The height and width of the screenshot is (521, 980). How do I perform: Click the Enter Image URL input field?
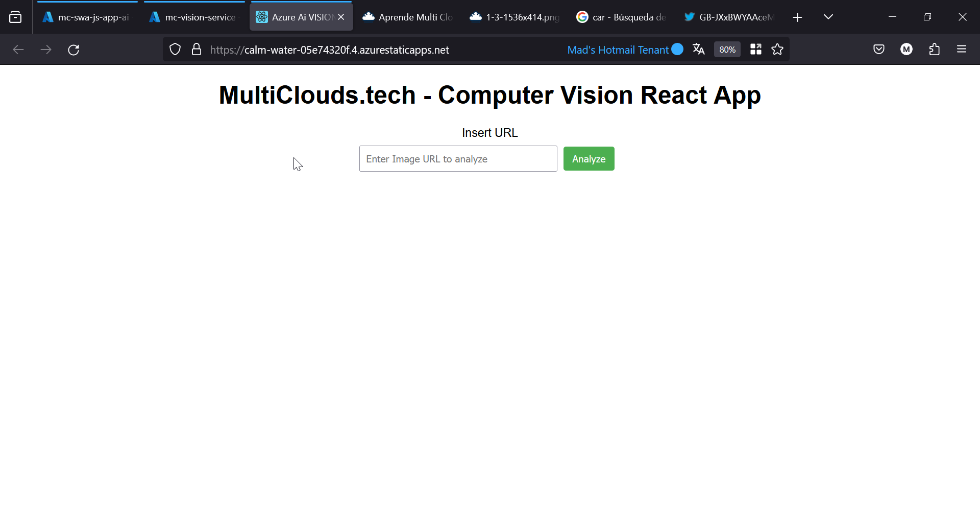coord(458,159)
